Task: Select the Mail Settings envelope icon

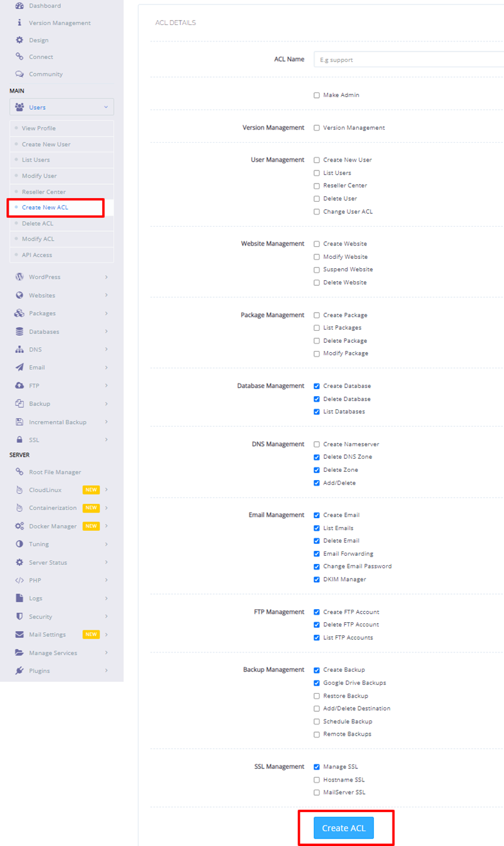Action: (19, 634)
